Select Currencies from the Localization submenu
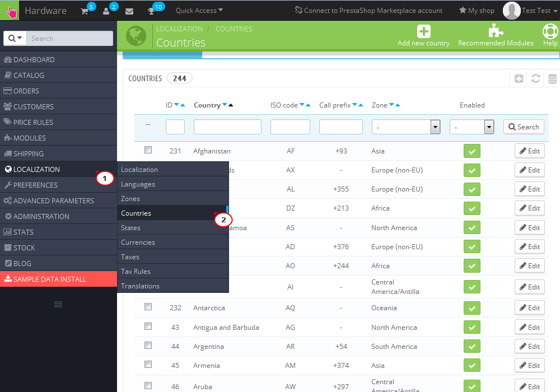The width and height of the screenshot is (560, 392). point(138,242)
